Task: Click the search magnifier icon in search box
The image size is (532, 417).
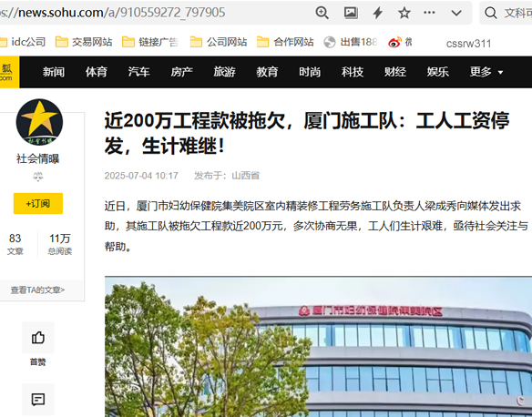Action: 491,13
